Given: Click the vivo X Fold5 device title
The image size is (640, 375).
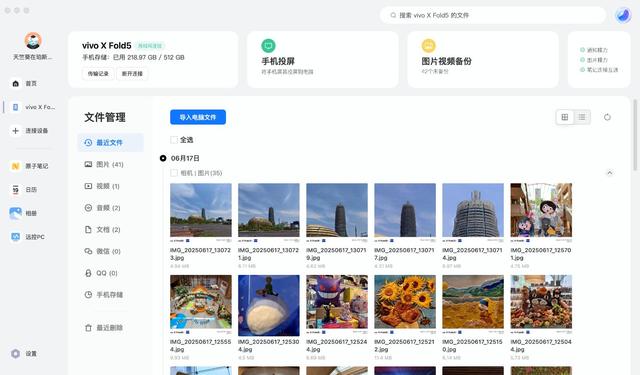Looking at the screenshot, I should (107, 46).
